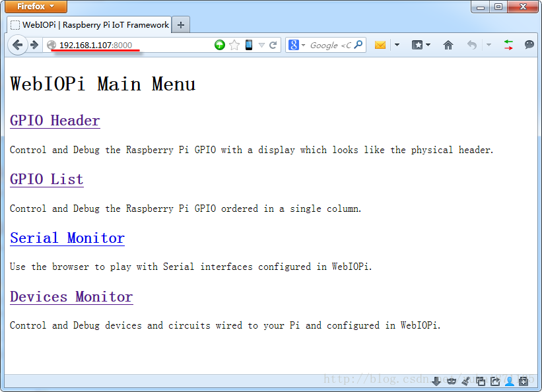The width and height of the screenshot is (542, 392).
Task: Click the add-on plus box icon
Action: click(524, 381)
